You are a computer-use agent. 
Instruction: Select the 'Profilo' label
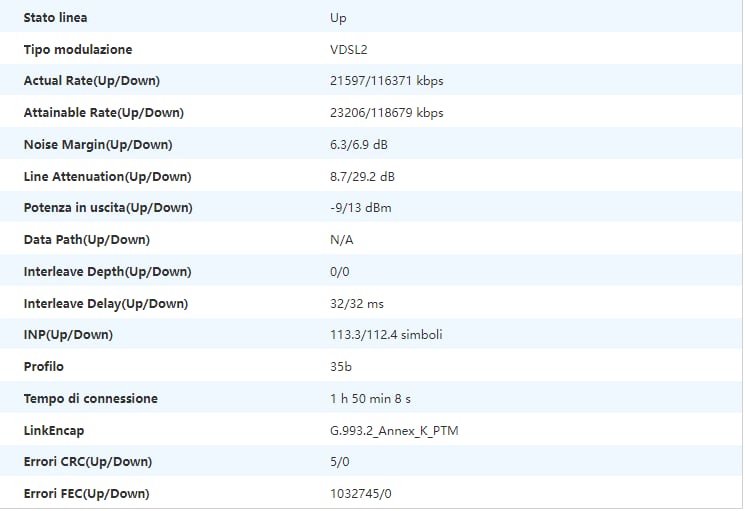point(44,367)
